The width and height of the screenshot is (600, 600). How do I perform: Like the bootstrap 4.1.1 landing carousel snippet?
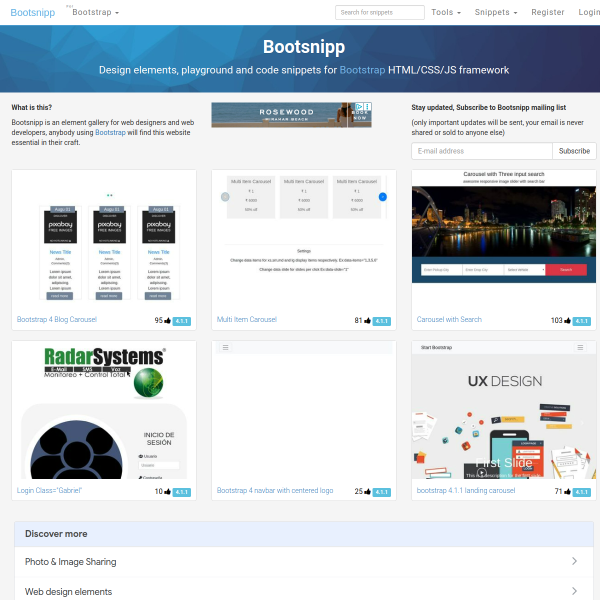[567, 492]
